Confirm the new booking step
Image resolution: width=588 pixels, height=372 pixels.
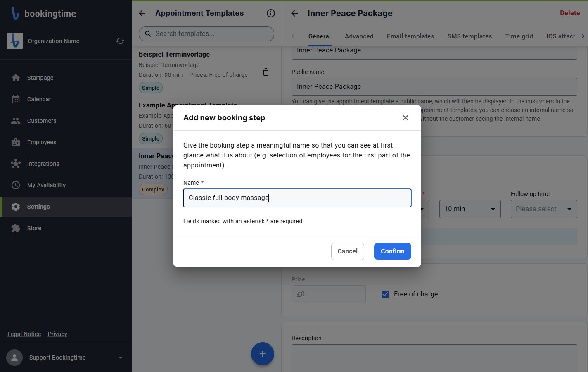point(393,251)
